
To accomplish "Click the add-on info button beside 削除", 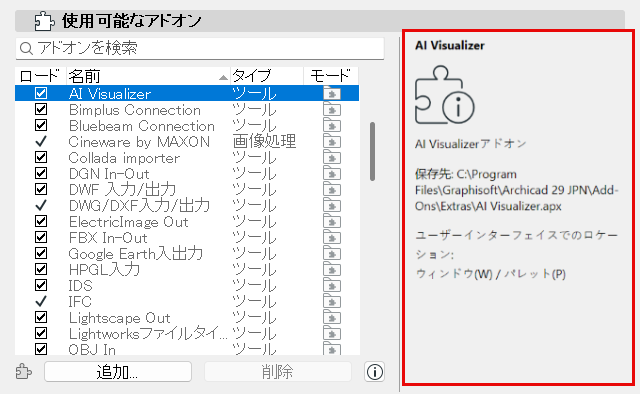I will pyautogui.click(x=374, y=372).
